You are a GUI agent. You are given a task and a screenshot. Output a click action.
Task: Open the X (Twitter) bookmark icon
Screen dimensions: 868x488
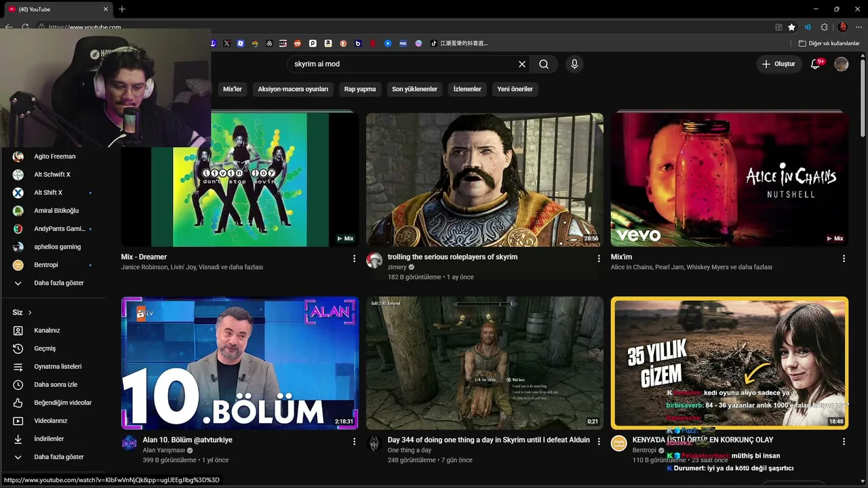point(226,43)
